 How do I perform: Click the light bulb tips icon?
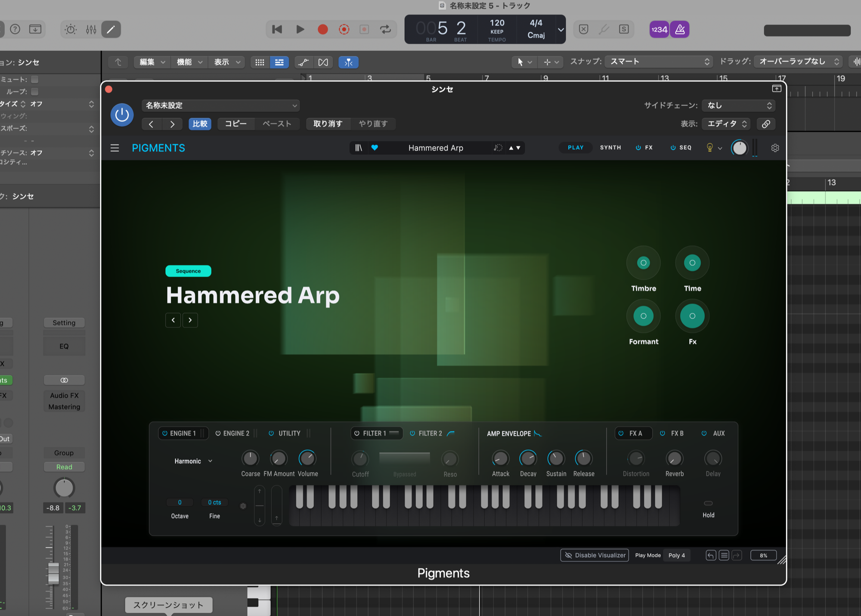(710, 148)
